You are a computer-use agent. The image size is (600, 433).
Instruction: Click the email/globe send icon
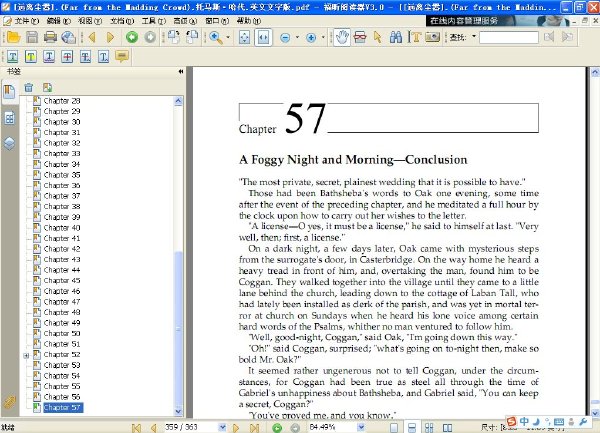point(68,37)
